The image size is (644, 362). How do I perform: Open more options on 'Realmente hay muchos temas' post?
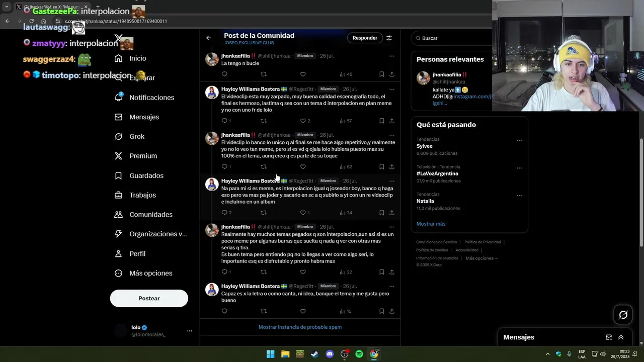click(x=392, y=227)
